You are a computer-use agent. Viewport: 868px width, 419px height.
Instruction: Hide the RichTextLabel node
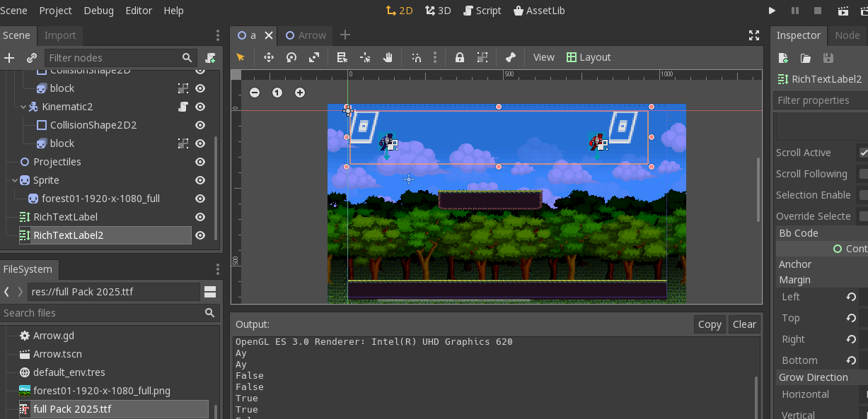pyautogui.click(x=200, y=217)
